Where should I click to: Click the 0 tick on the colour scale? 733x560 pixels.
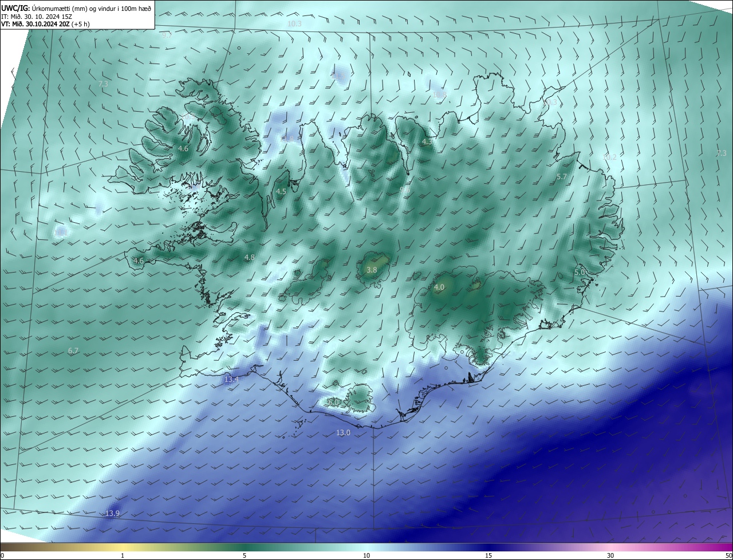(x=2, y=556)
